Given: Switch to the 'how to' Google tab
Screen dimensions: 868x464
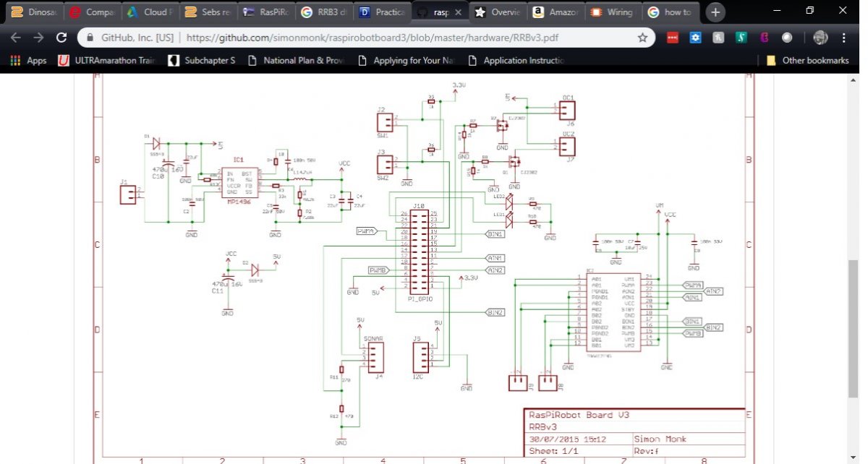Looking at the screenshot, I should click(x=673, y=12).
